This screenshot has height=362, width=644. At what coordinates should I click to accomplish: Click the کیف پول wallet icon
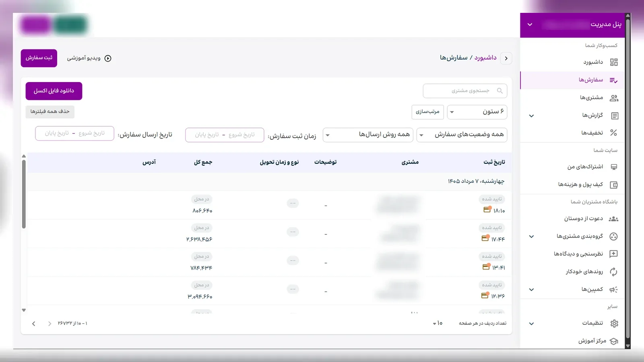pyautogui.click(x=614, y=185)
